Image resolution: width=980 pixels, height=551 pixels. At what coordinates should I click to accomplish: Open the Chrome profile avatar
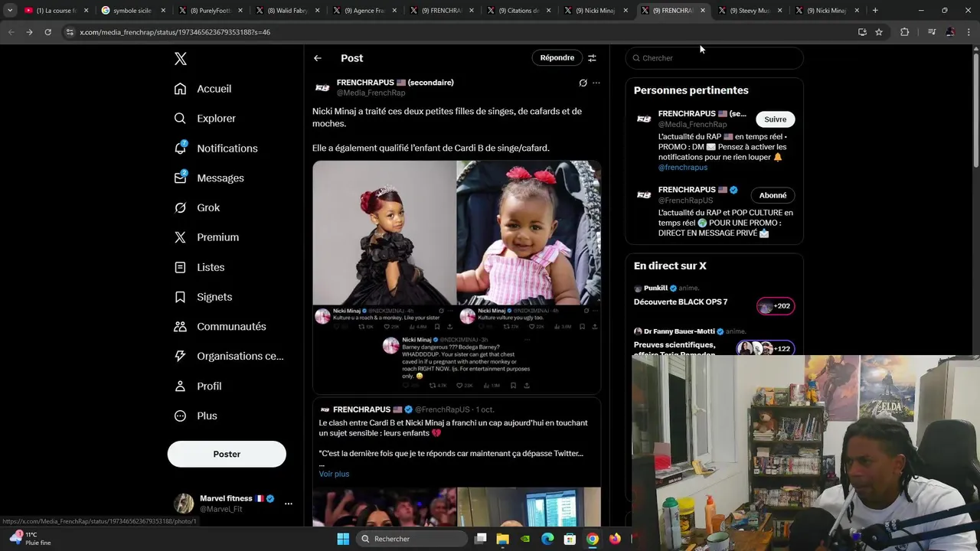click(x=950, y=32)
